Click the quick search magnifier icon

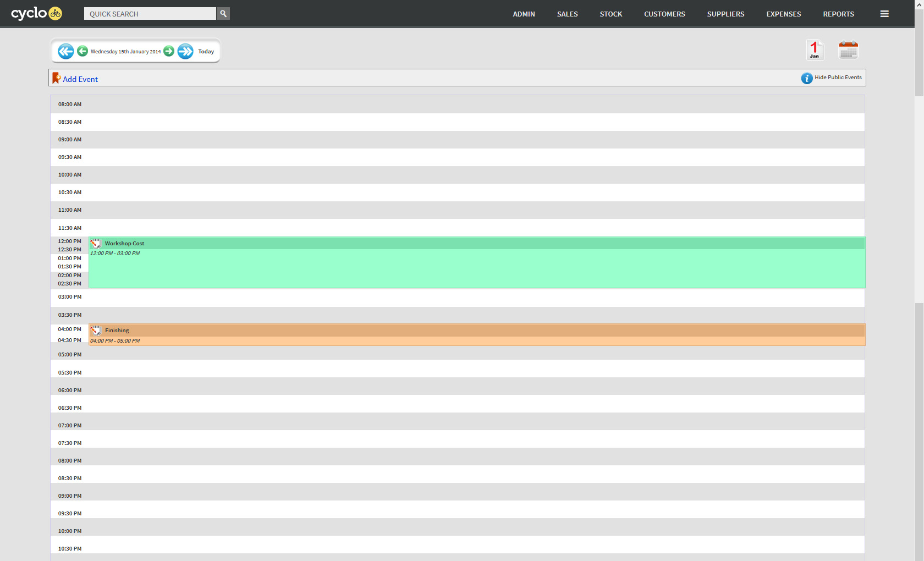pos(223,14)
